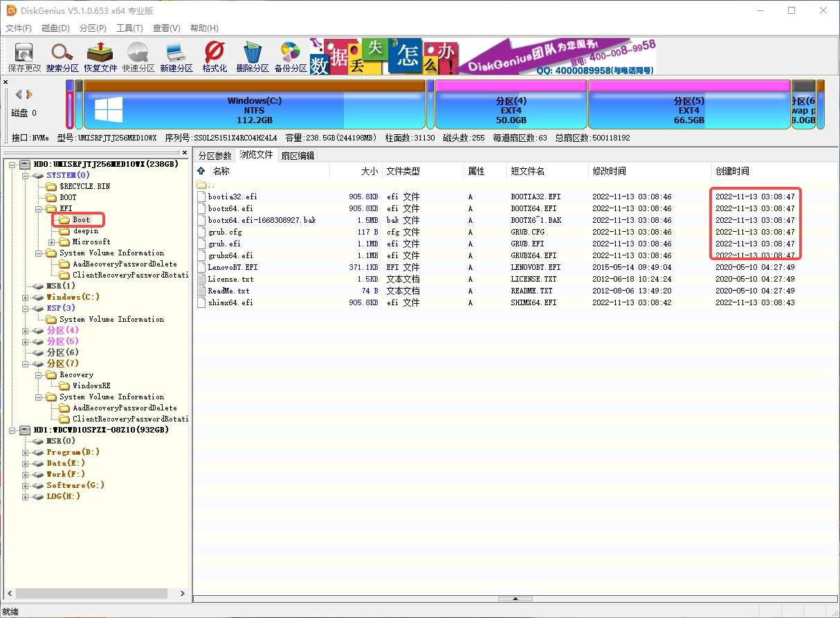Click the 文件类型 column header
This screenshot has height=618, width=840.
[x=423, y=171]
